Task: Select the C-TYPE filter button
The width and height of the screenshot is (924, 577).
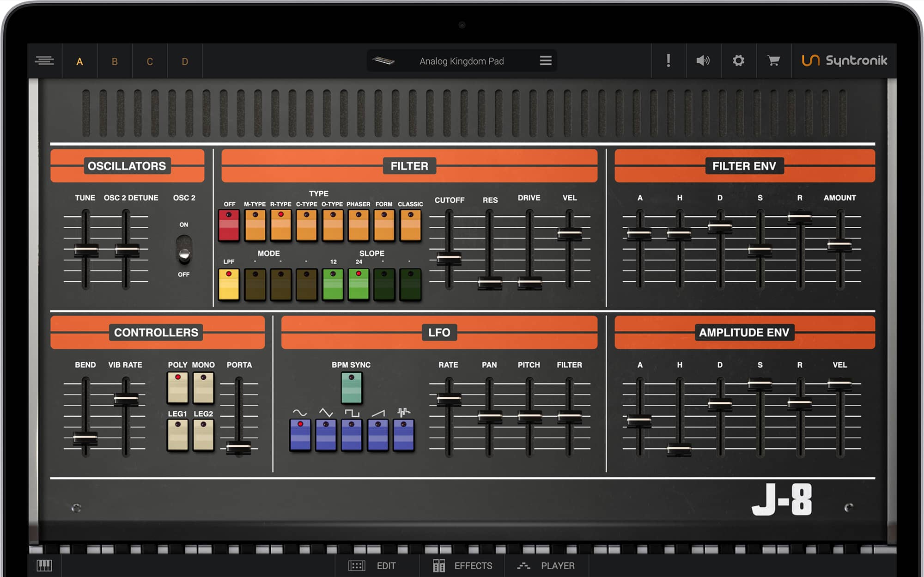Action: (x=307, y=225)
